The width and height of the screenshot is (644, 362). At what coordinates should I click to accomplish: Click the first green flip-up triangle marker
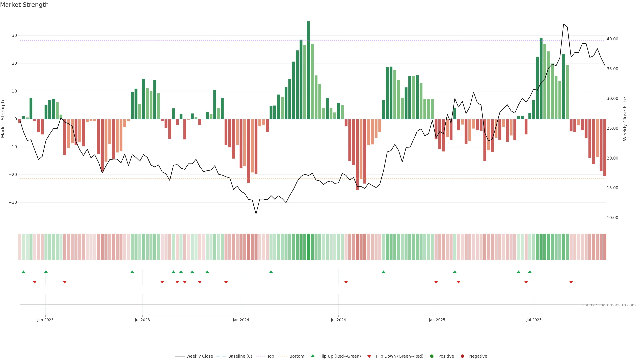pyautogui.click(x=23, y=272)
